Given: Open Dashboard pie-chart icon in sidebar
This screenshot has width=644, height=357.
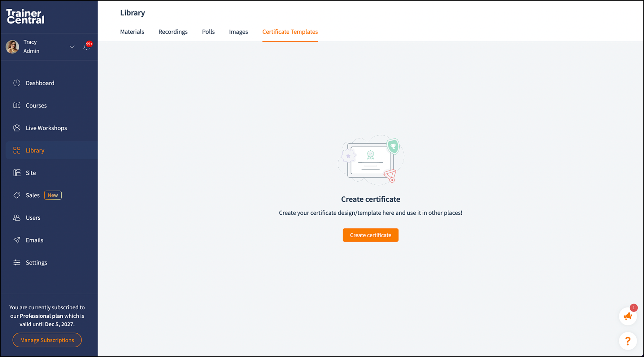Looking at the screenshot, I should (x=17, y=83).
